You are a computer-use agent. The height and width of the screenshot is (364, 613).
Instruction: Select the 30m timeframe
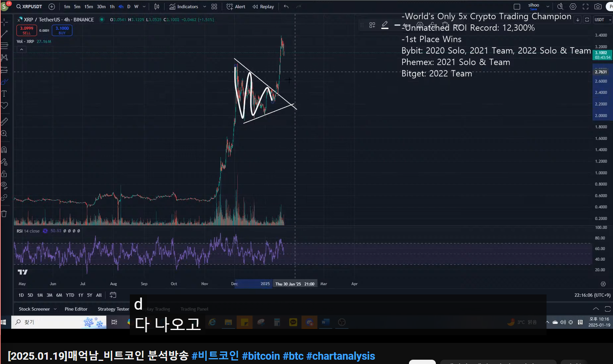101,7
